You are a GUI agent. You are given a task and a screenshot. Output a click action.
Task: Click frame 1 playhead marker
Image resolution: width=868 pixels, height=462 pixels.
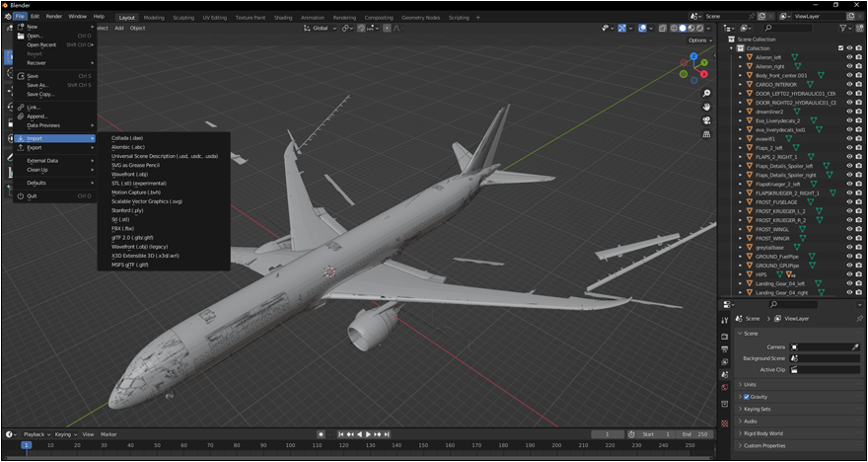click(26, 445)
